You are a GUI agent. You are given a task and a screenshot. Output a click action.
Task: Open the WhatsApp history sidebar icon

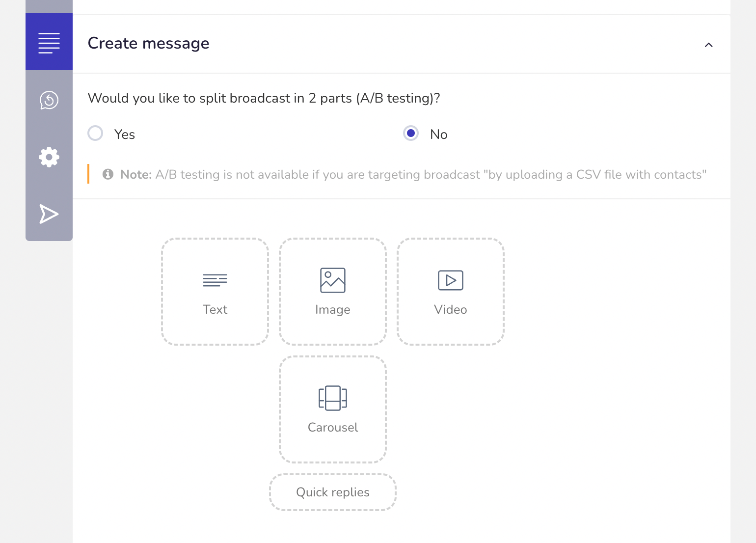49,100
